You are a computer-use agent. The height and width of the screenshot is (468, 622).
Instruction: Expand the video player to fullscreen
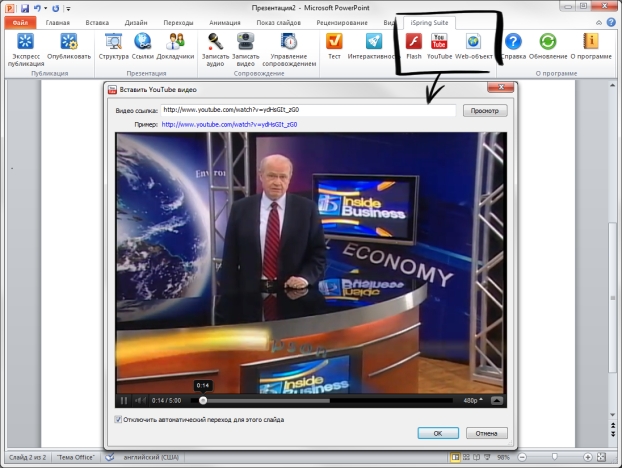coord(497,401)
